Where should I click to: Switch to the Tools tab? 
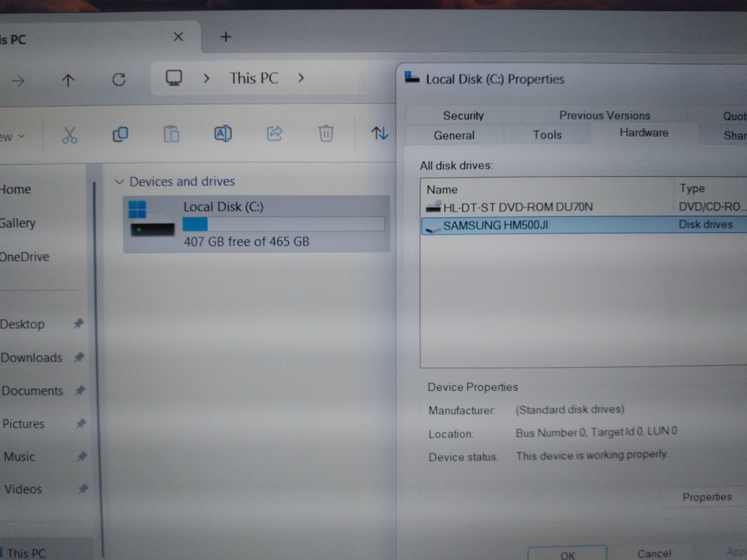pos(547,135)
